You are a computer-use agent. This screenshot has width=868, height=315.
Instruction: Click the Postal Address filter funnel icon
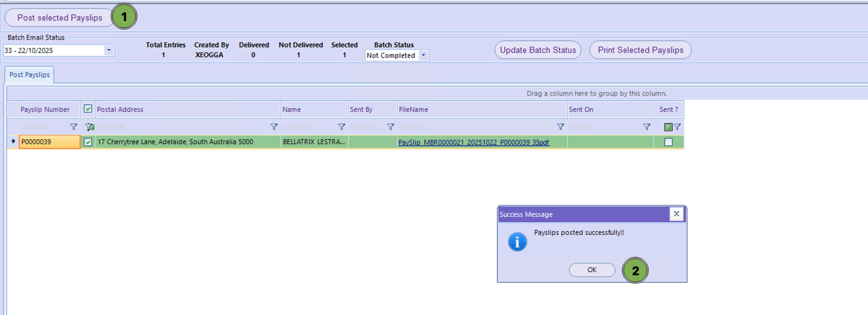[x=274, y=127]
